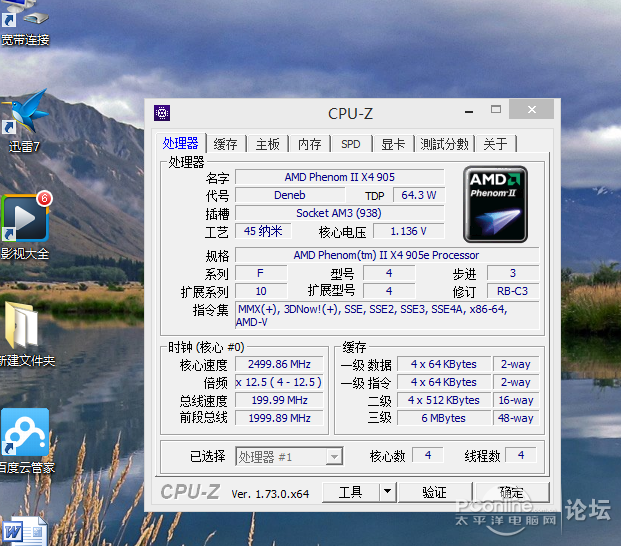This screenshot has height=546, width=621.
Task: Open the 处理器 #1 selection dropdown
Action: (289, 457)
